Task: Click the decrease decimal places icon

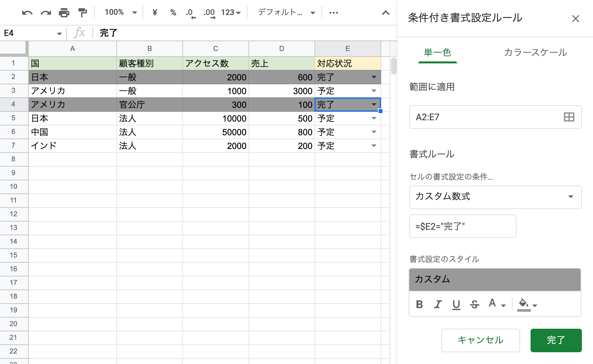Action: pos(191,13)
